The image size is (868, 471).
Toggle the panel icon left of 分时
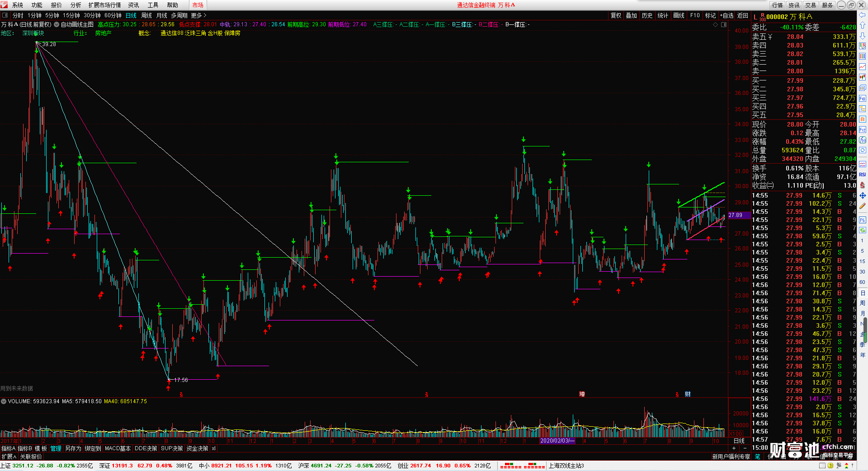tap(5, 15)
